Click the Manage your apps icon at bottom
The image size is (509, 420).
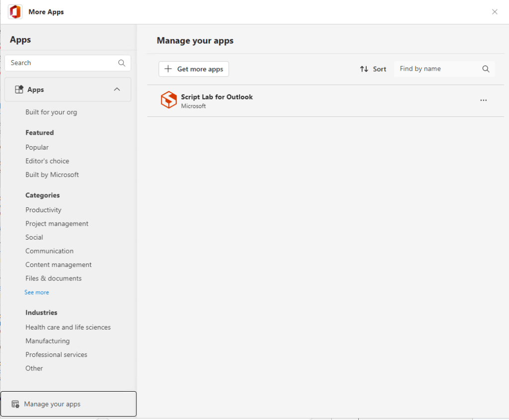click(x=15, y=404)
